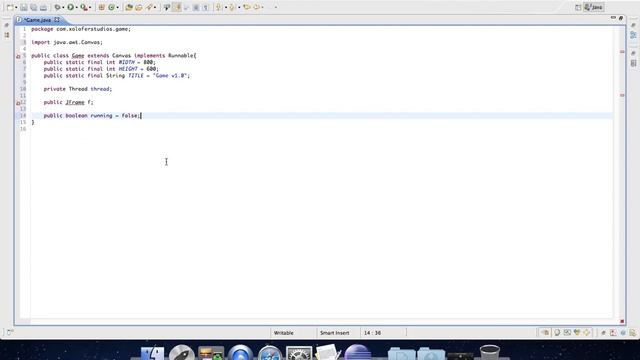The height and width of the screenshot is (360, 640).
Task: Click the Print toolbar icon
Action: (43, 7)
